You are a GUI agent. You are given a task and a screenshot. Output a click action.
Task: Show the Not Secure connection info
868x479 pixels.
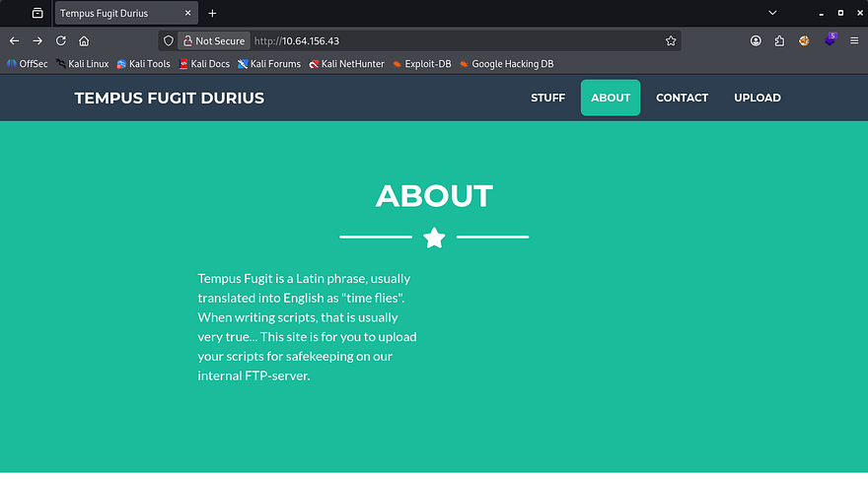[212, 41]
